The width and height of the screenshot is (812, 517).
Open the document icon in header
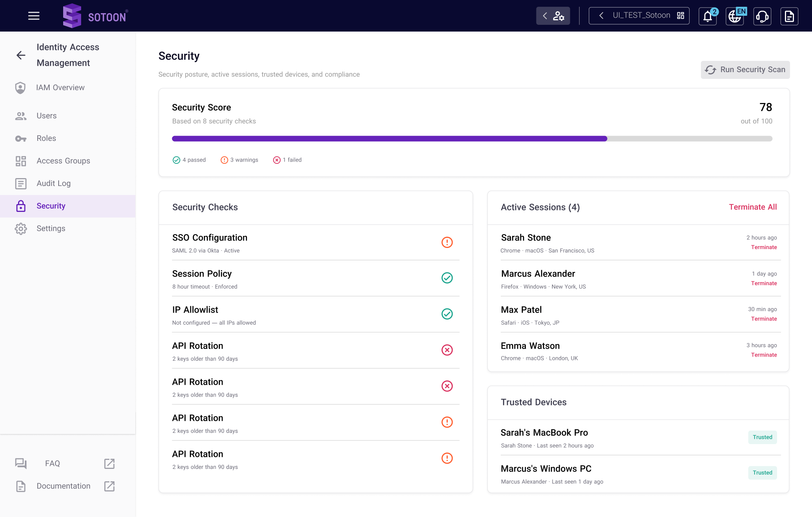(x=789, y=16)
